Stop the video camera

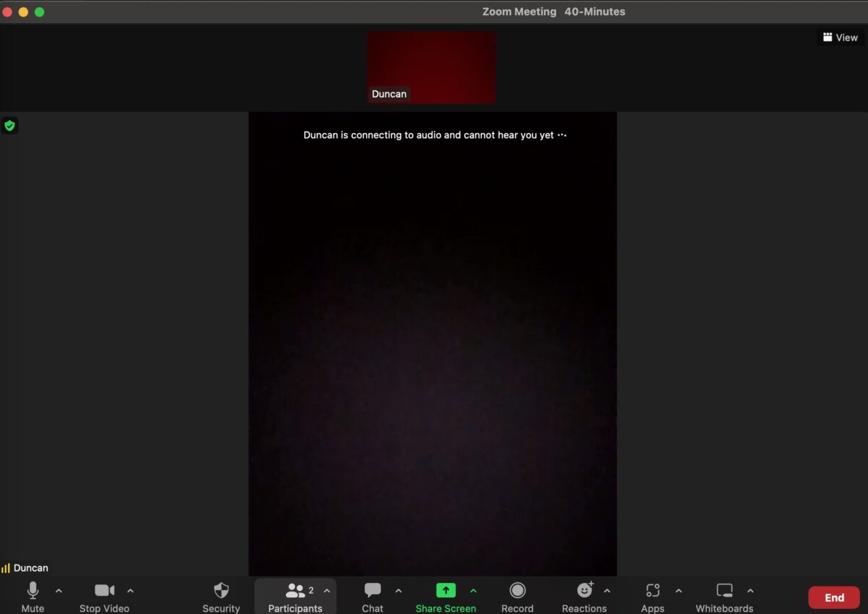point(104,596)
